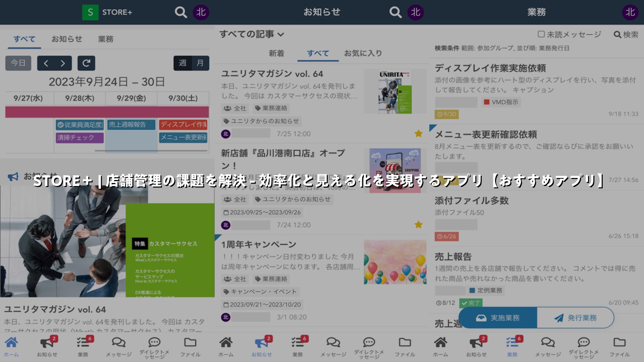644x362 pixels.
Task: Click the 今日 button
Action: pyautogui.click(x=18, y=63)
